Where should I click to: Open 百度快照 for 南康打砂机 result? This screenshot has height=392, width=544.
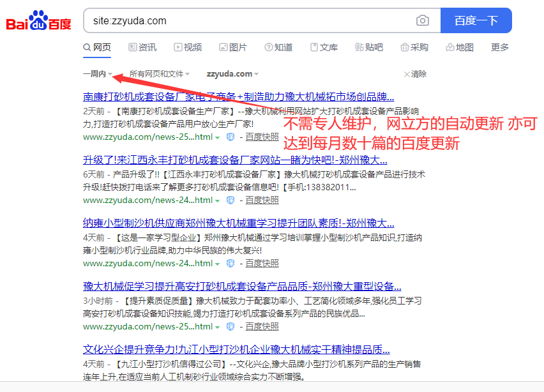click(262, 137)
